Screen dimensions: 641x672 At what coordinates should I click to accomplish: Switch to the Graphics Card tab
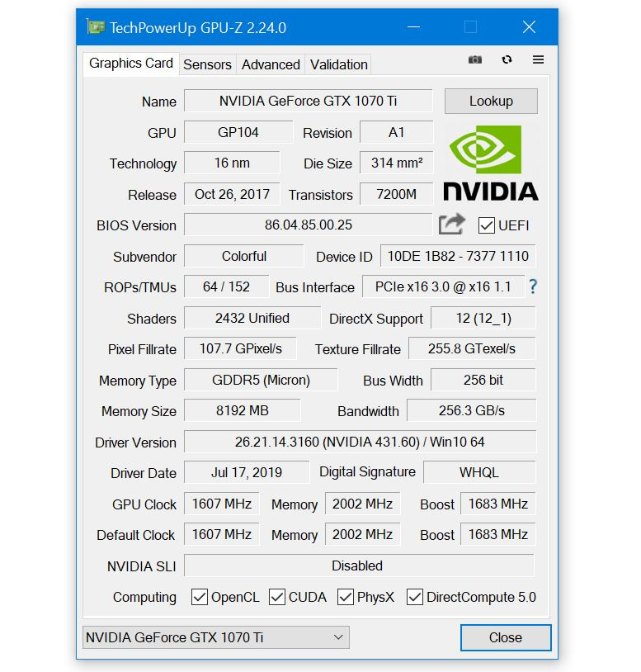131,64
